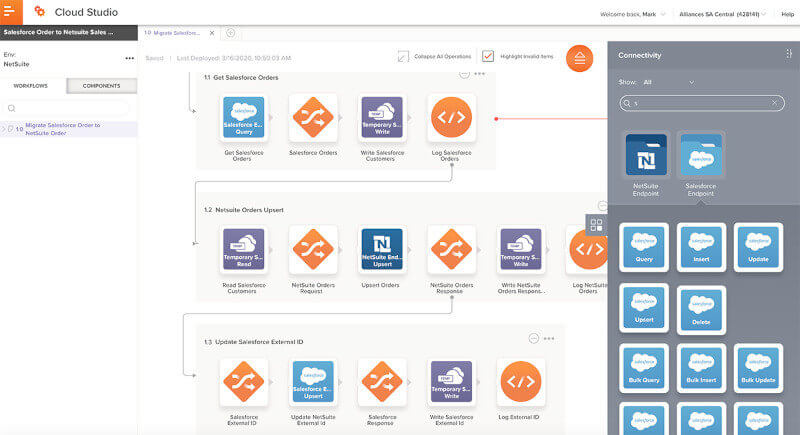
Task: Switch to the Workflows tab
Action: click(x=33, y=86)
